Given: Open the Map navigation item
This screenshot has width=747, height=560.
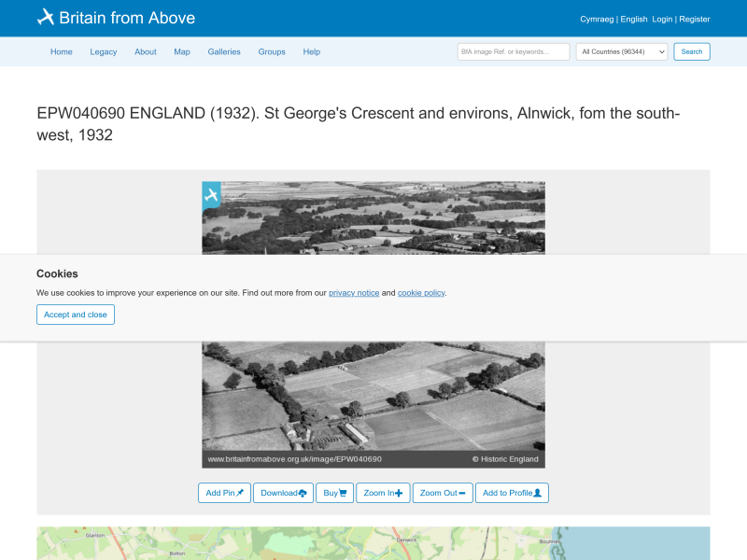Looking at the screenshot, I should click(x=182, y=52).
